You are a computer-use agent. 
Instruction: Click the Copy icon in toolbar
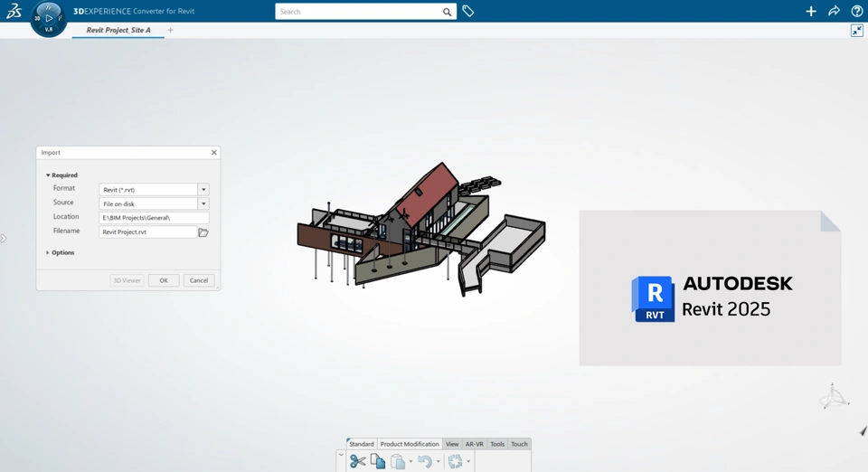(x=378, y=461)
